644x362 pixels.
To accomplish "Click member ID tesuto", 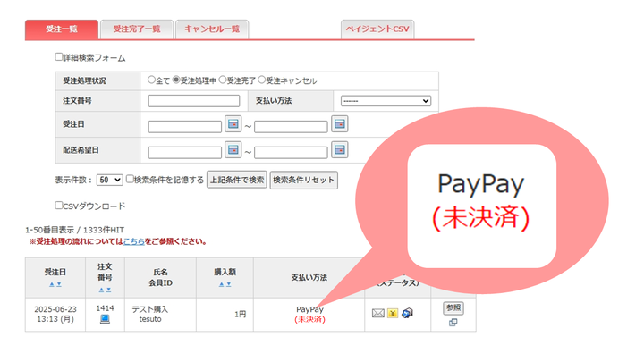I will [150, 319].
